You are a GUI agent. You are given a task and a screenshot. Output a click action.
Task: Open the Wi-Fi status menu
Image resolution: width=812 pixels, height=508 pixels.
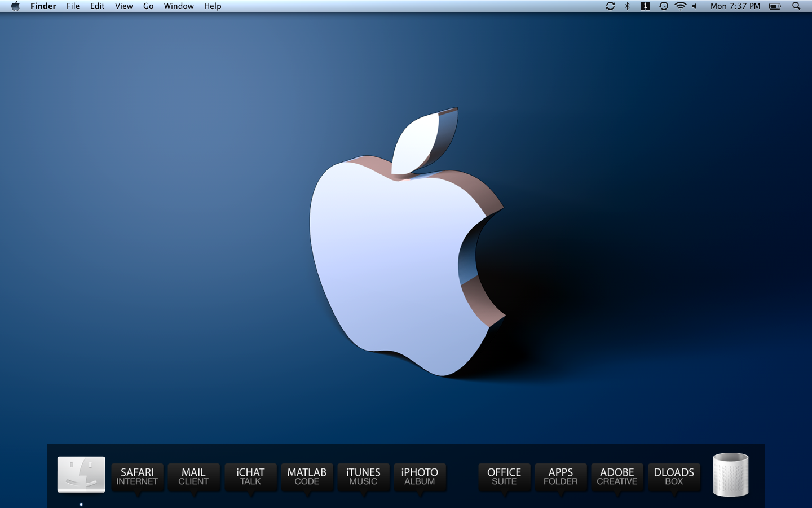click(681, 6)
